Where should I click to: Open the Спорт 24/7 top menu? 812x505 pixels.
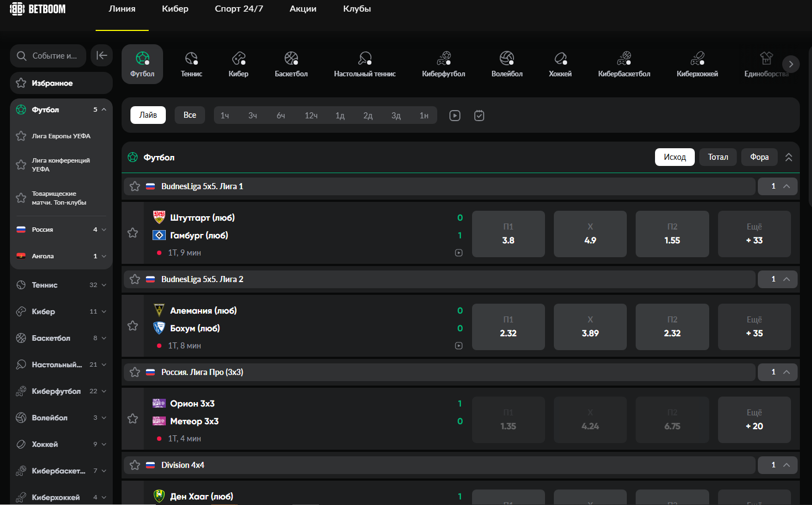click(239, 9)
